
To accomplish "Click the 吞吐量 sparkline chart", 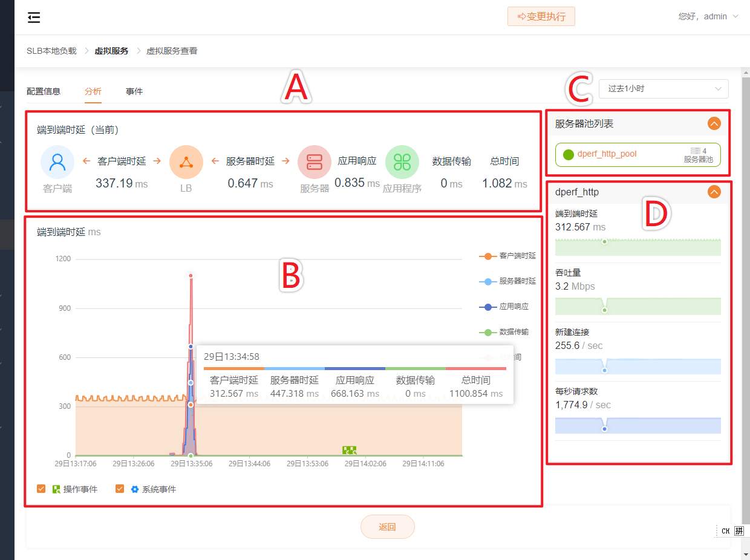I will pyautogui.click(x=637, y=306).
